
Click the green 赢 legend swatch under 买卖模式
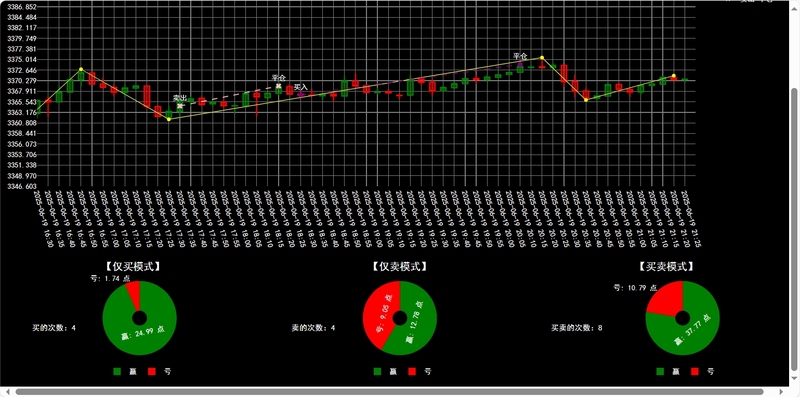point(660,371)
